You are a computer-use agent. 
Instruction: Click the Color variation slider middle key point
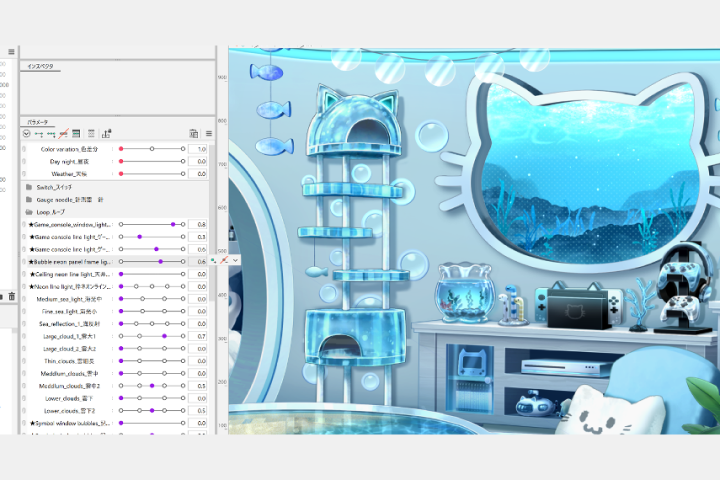[152, 149]
